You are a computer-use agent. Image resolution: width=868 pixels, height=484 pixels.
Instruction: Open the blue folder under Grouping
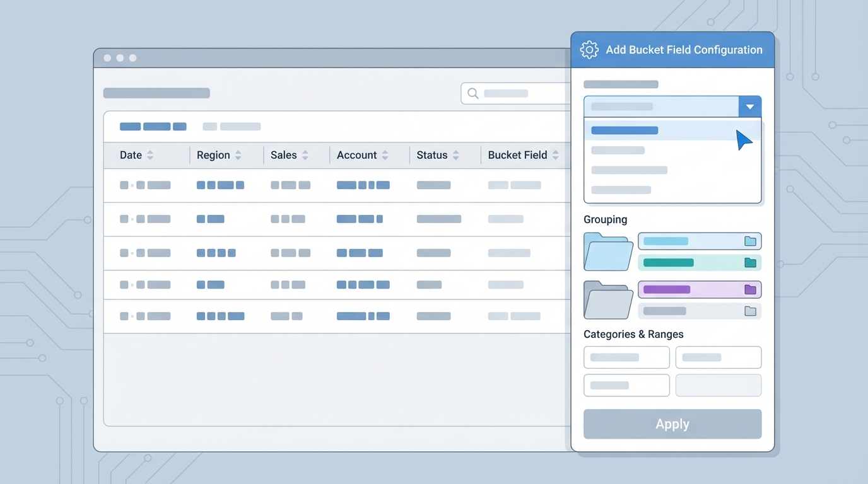pos(607,251)
